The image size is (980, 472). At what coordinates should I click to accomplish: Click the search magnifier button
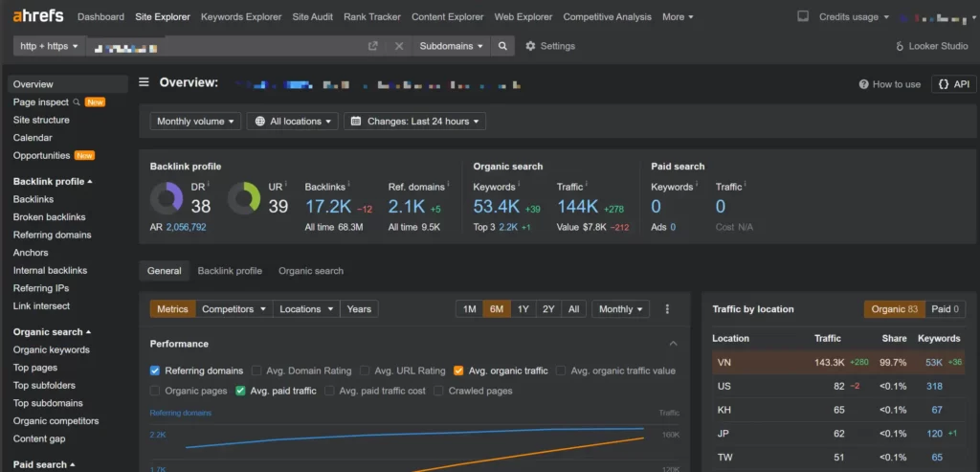click(503, 46)
